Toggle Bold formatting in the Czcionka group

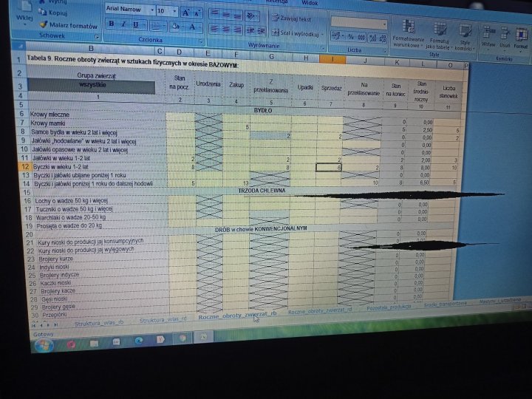pyautogui.click(x=111, y=24)
